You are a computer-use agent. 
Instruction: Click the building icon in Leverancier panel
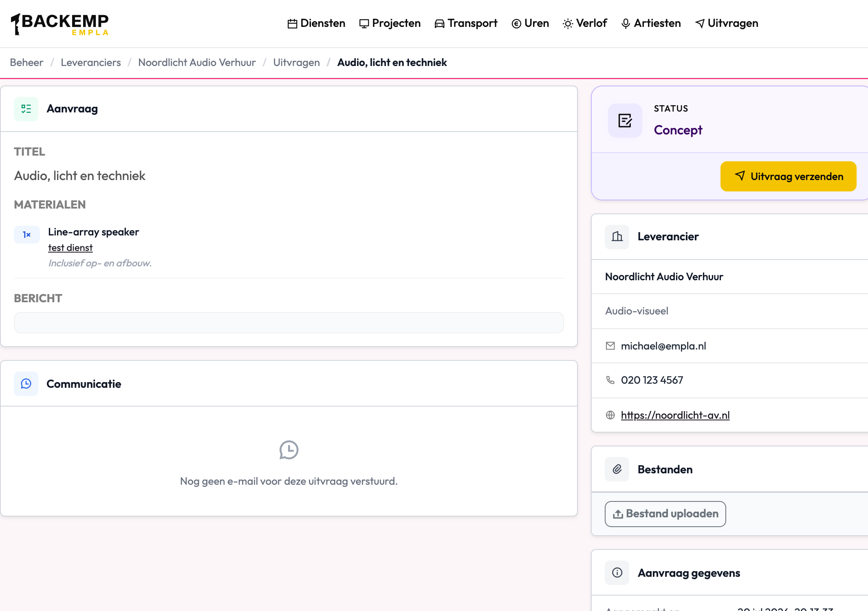pyautogui.click(x=617, y=237)
